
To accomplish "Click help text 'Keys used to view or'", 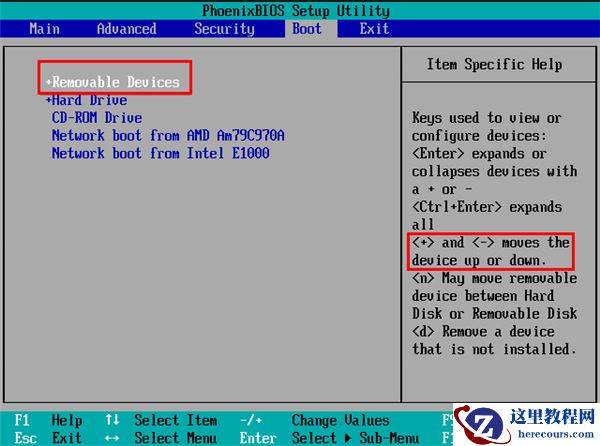I will (487, 118).
